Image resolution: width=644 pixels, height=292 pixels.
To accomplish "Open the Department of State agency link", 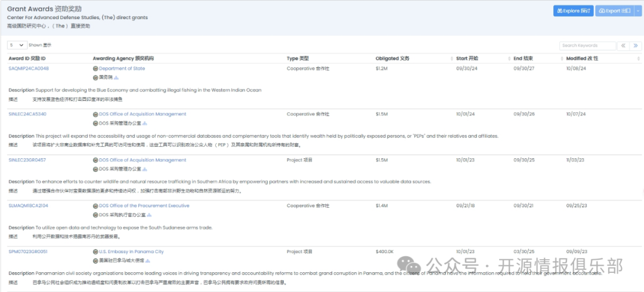I will coord(122,69).
